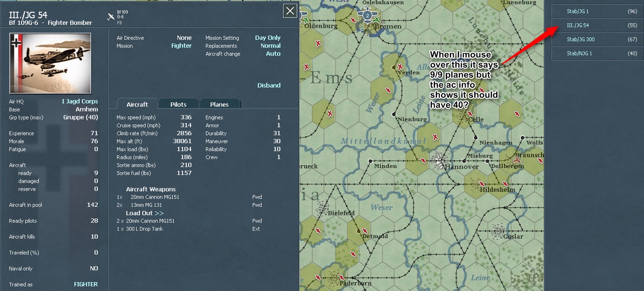Close the III./JG 54 unit panel
Viewport: 644px width, 291px height.
point(290,11)
